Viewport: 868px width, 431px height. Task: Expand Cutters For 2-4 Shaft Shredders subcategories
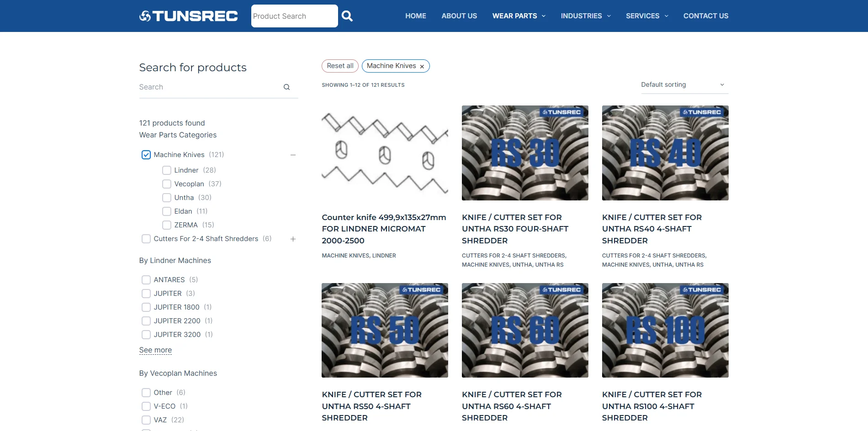click(293, 239)
